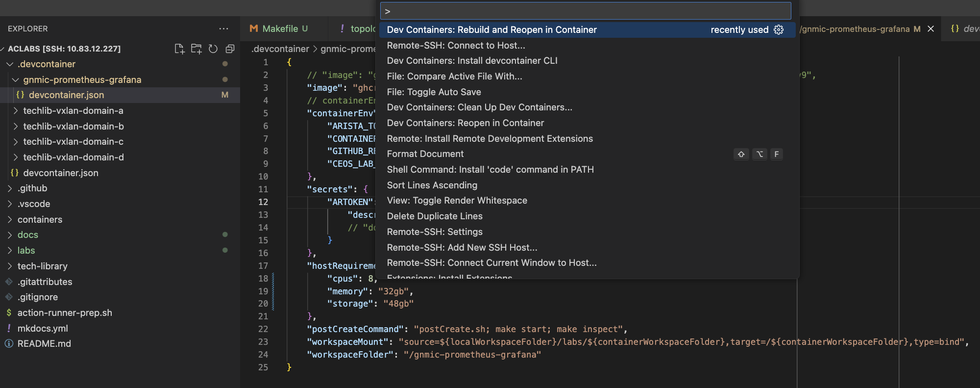
Task: Focus the command palette input field
Action: (586, 11)
